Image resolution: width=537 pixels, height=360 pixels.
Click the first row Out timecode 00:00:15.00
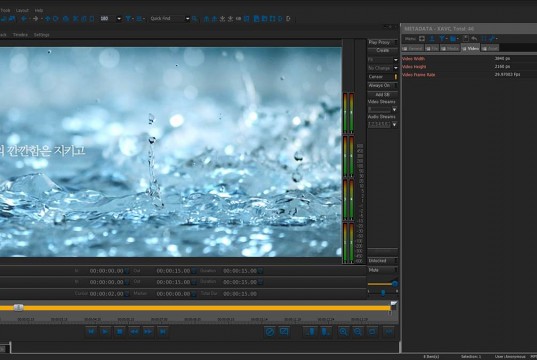pyautogui.click(x=173, y=271)
